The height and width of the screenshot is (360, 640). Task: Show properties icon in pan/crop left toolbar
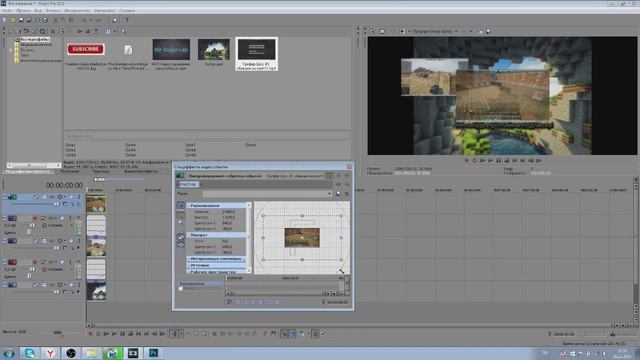click(181, 205)
